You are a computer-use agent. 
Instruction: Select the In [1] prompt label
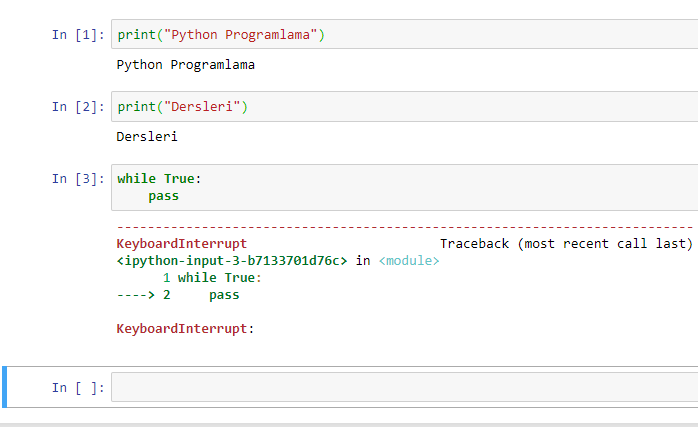(x=77, y=35)
